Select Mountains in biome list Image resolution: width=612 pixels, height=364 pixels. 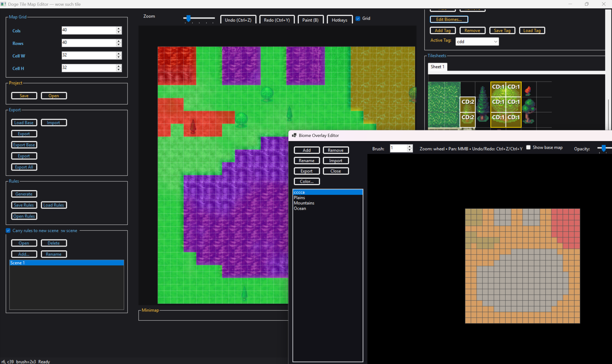coord(304,203)
